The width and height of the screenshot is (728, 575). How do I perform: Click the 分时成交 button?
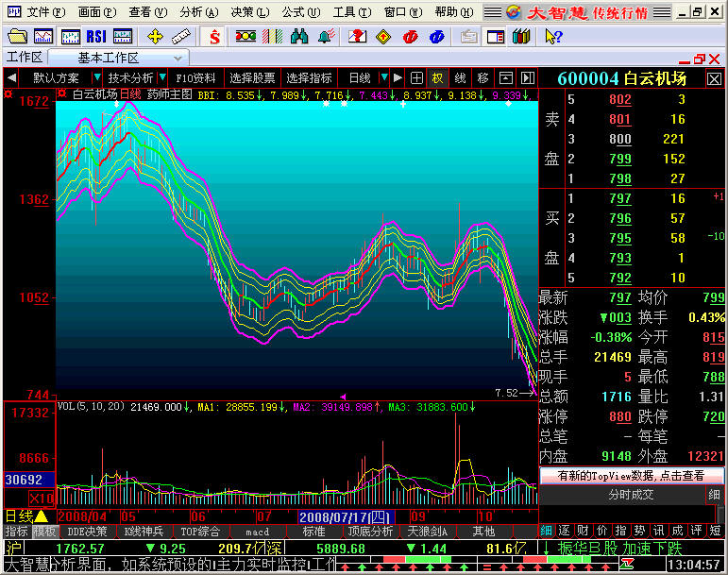tap(631, 495)
